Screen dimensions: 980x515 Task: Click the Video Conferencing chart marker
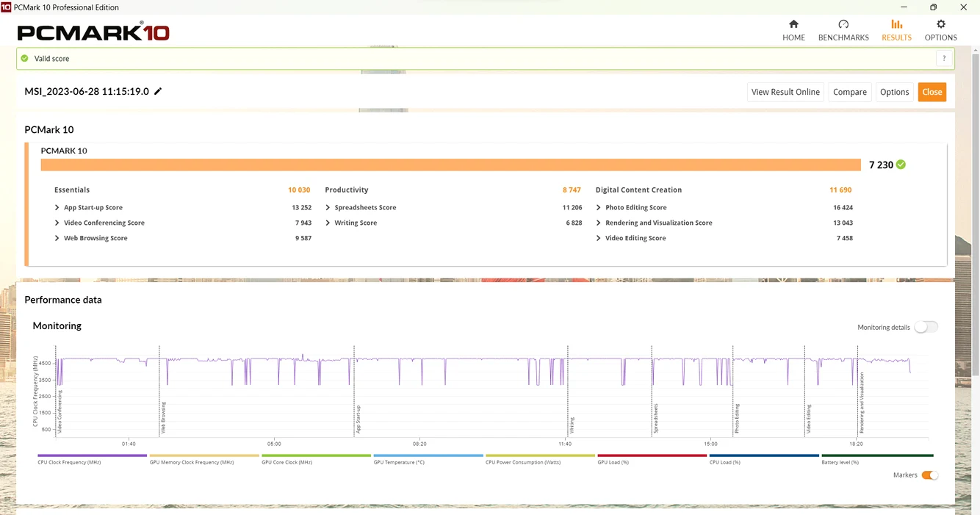(x=60, y=411)
